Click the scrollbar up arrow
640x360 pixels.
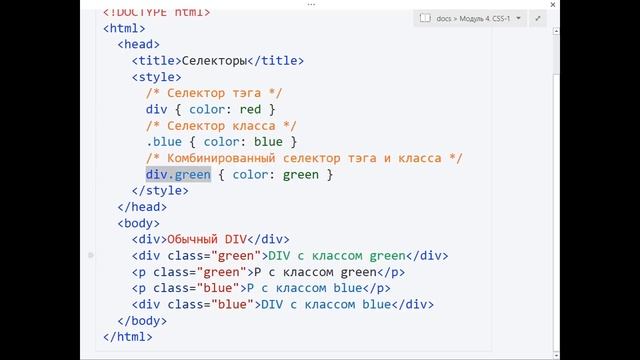click(x=556, y=31)
